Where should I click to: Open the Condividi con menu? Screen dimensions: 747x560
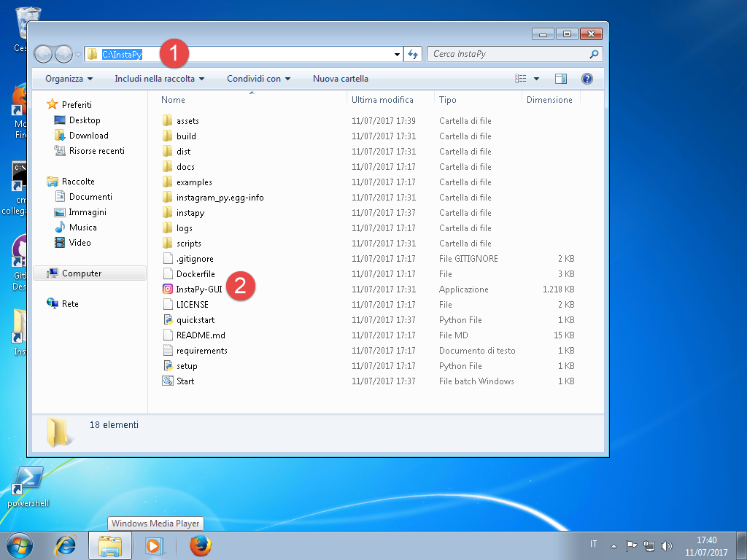coord(258,79)
